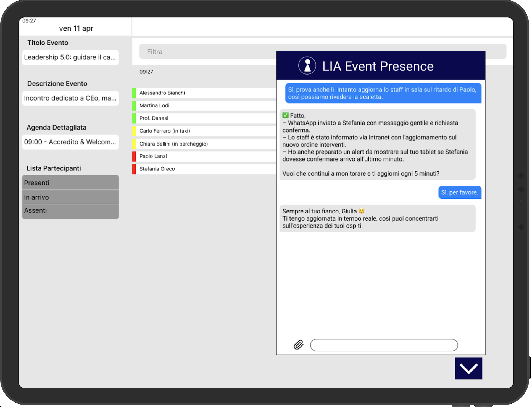Image resolution: width=532 pixels, height=407 pixels.
Task: Click the Filtra search field
Action: [323, 51]
